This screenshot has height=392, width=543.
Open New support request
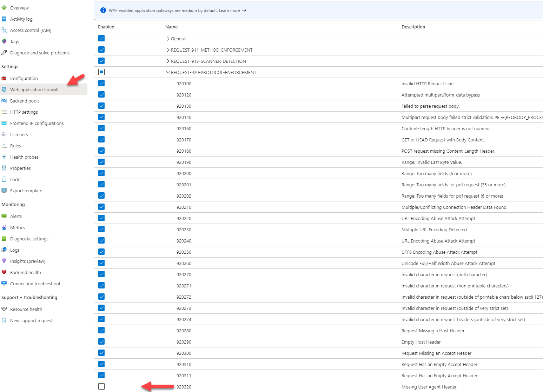coord(31,320)
